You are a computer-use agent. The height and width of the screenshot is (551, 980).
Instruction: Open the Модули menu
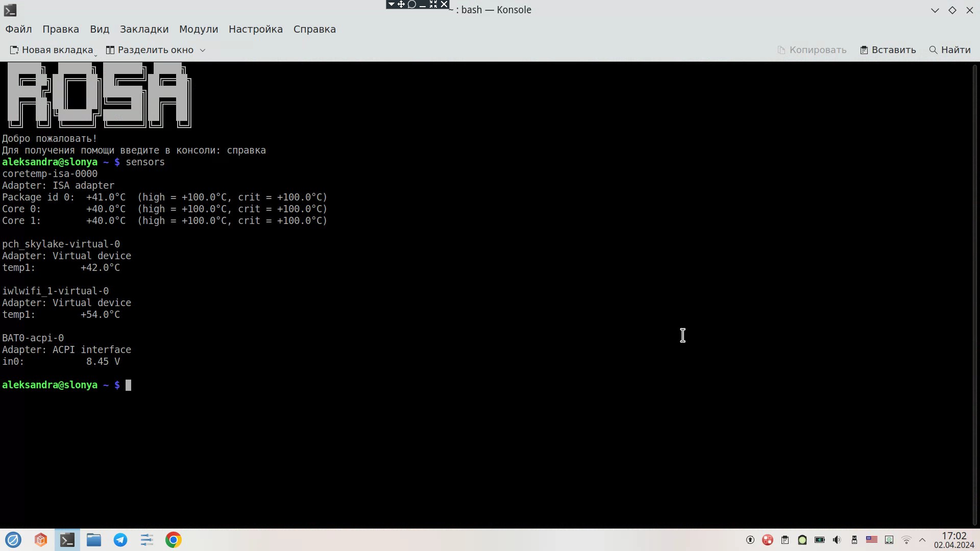[199, 29]
